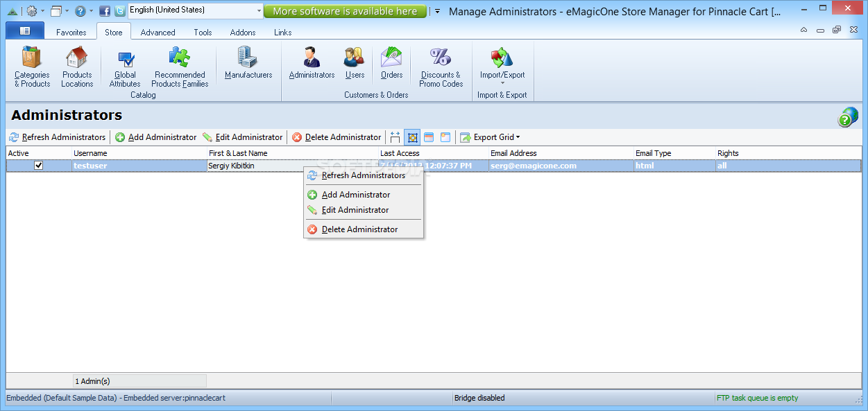Expand the windows icon dropdown arrow
The width and height of the screenshot is (868, 411).
click(x=67, y=11)
